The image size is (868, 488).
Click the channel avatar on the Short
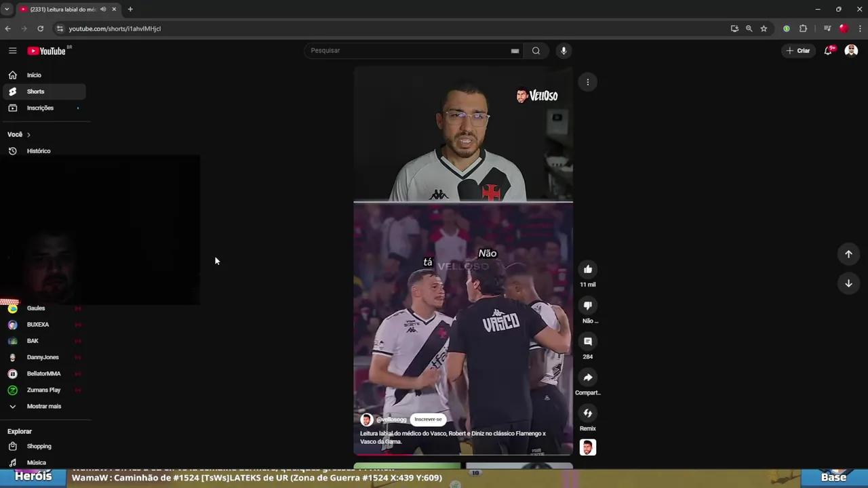tap(367, 420)
